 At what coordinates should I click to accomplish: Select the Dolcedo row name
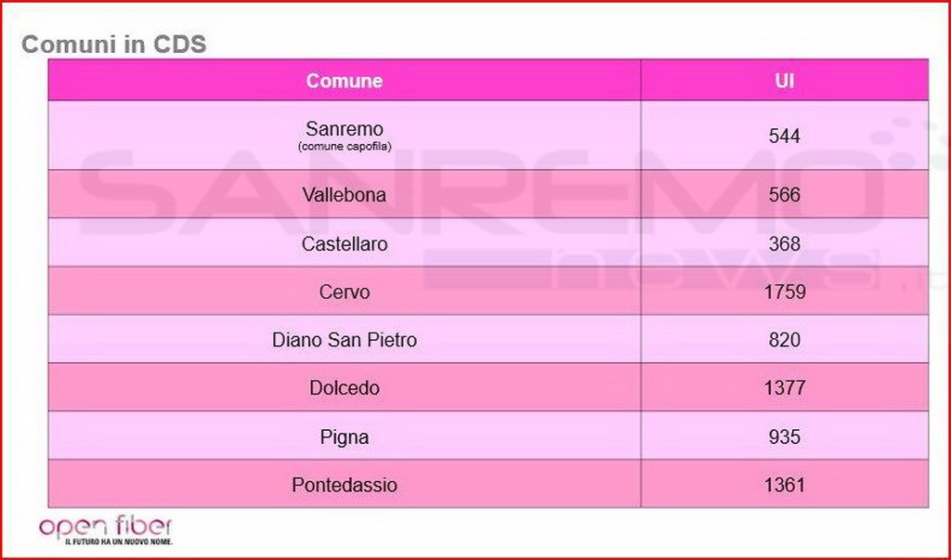[x=345, y=387]
